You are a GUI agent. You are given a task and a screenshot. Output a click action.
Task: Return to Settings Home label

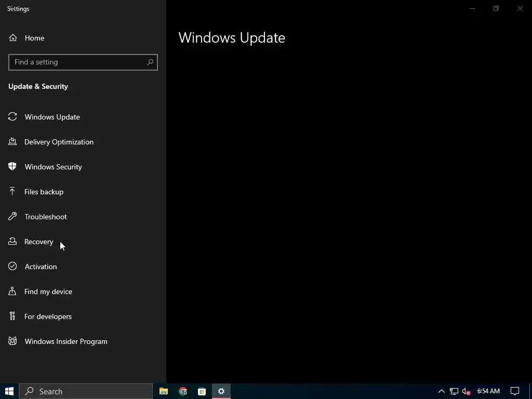(35, 37)
